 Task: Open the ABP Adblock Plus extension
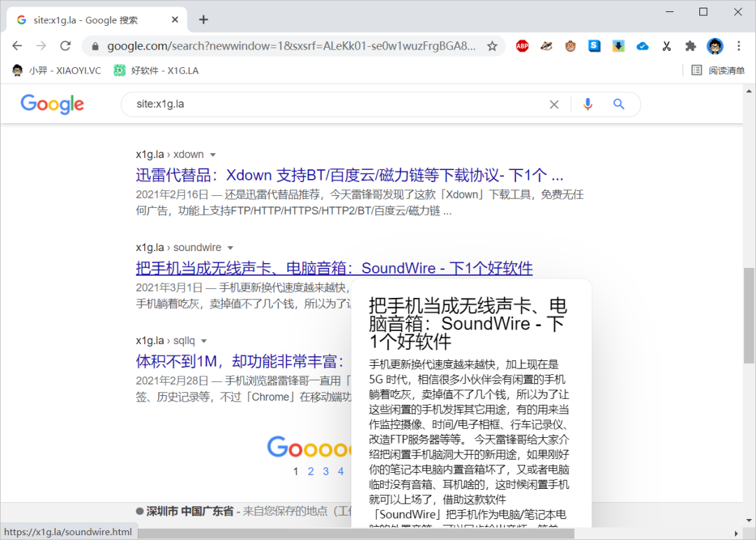[522, 46]
